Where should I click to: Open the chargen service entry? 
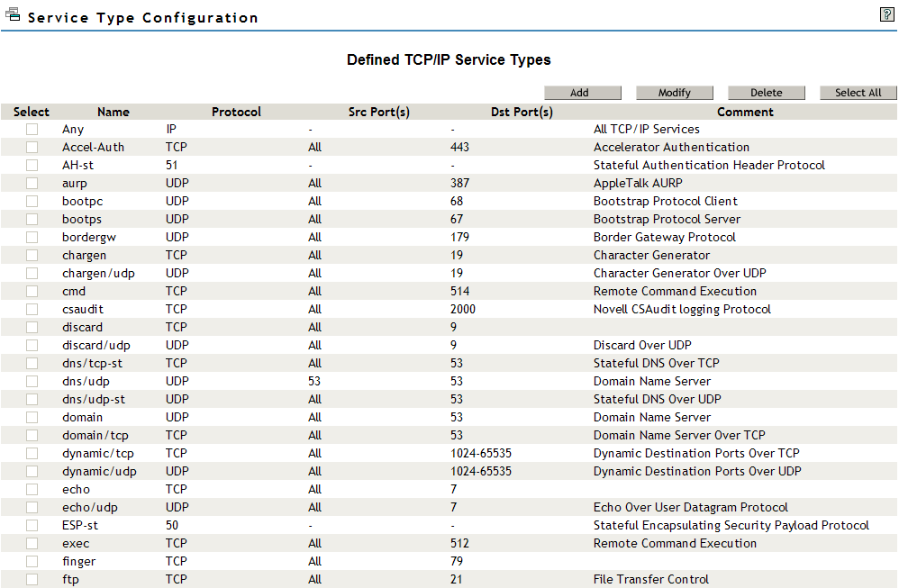[84, 255]
